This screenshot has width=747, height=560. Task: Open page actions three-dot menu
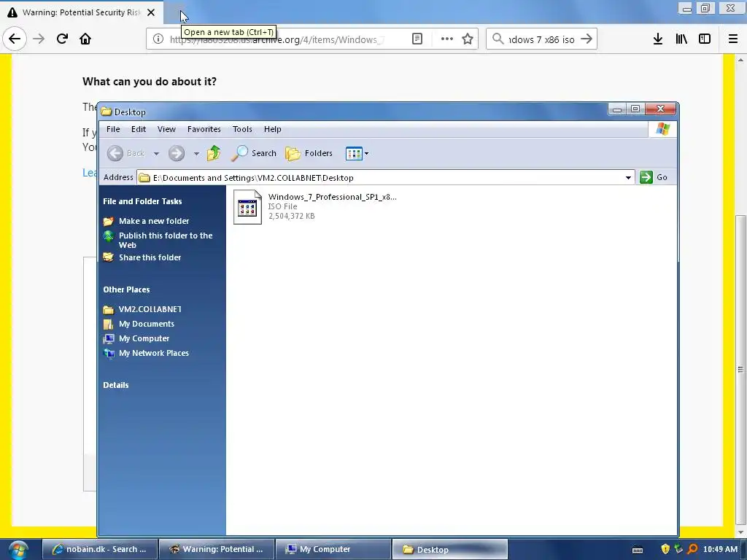[x=447, y=39]
